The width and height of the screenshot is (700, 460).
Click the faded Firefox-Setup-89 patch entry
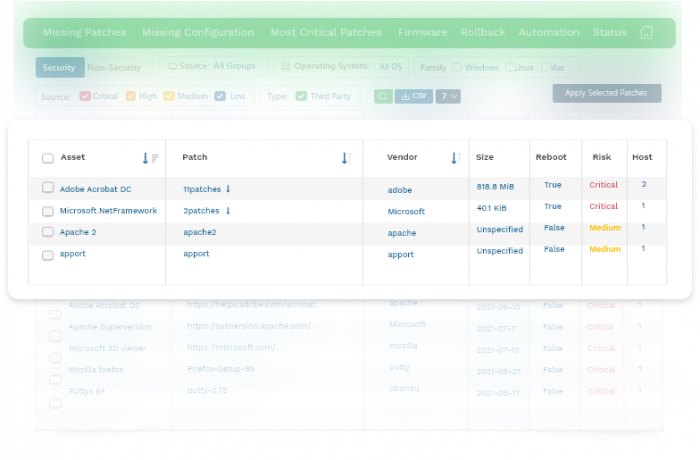pyautogui.click(x=221, y=368)
